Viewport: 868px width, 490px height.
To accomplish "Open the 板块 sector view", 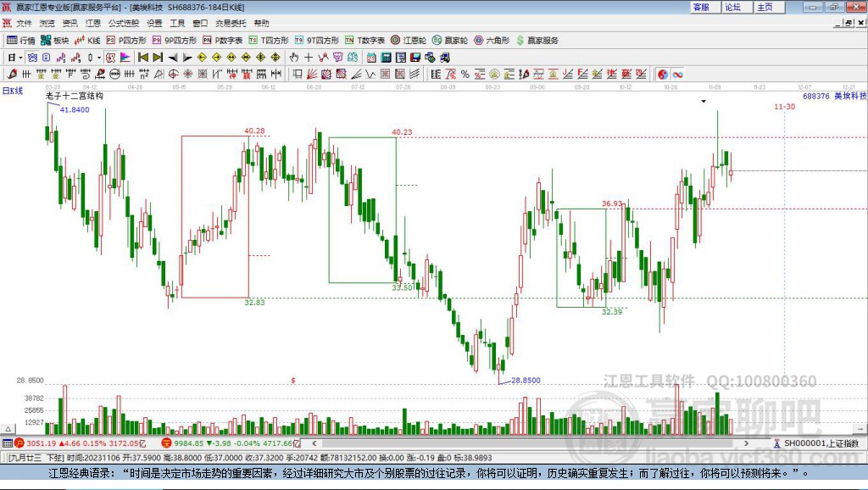I will pyautogui.click(x=55, y=41).
